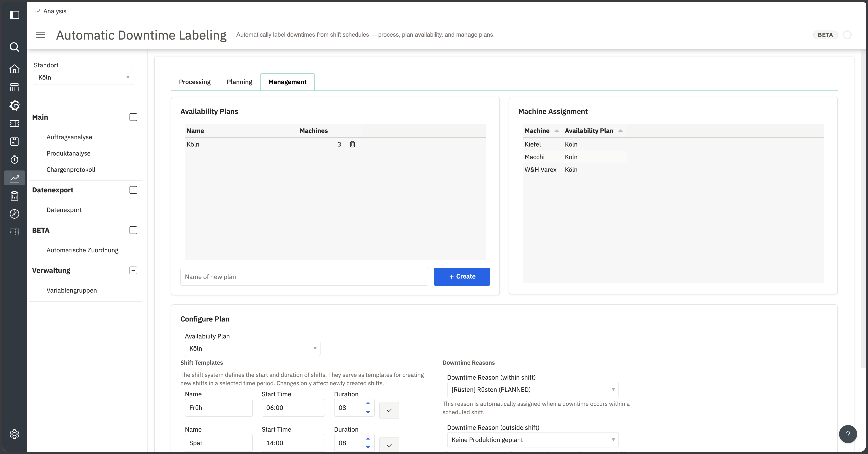
Task: Go to the home icon
Action: click(14, 69)
